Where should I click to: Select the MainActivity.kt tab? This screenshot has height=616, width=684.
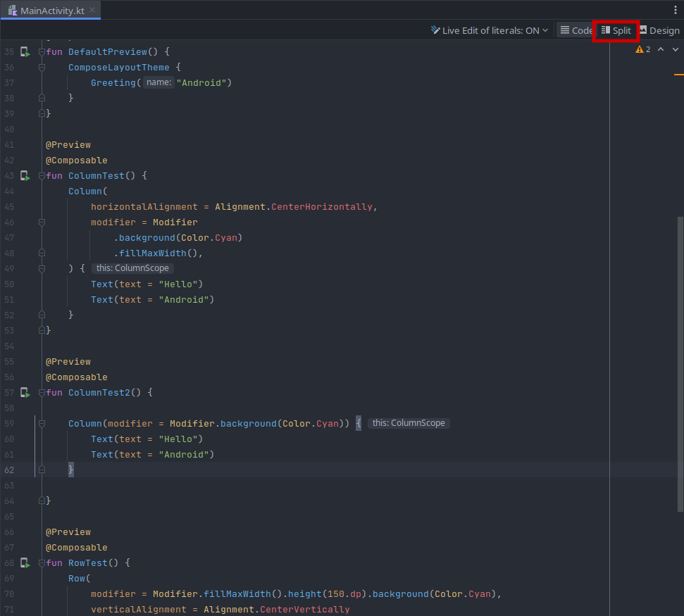pyautogui.click(x=49, y=11)
